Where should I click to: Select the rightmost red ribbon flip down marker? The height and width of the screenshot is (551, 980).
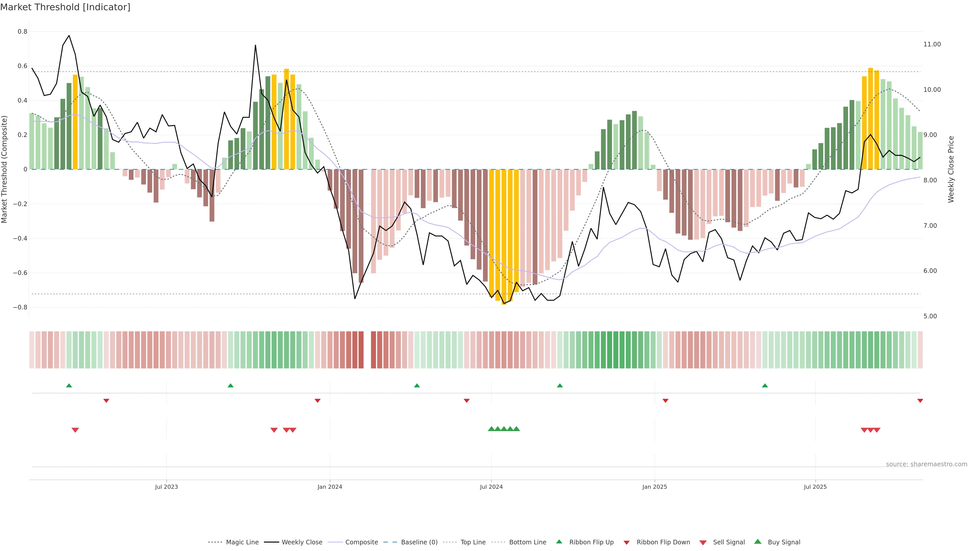[920, 401]
